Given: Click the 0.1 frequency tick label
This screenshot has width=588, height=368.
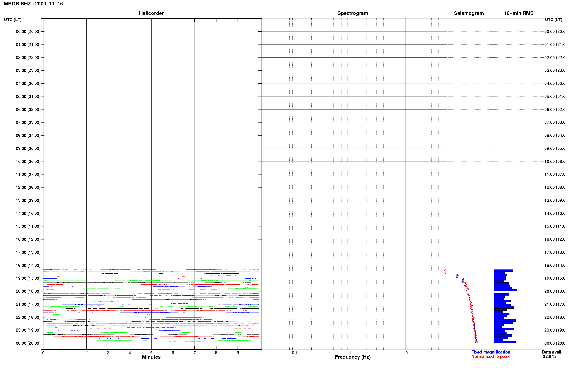Looking at the screenshot, I should 295,353.
